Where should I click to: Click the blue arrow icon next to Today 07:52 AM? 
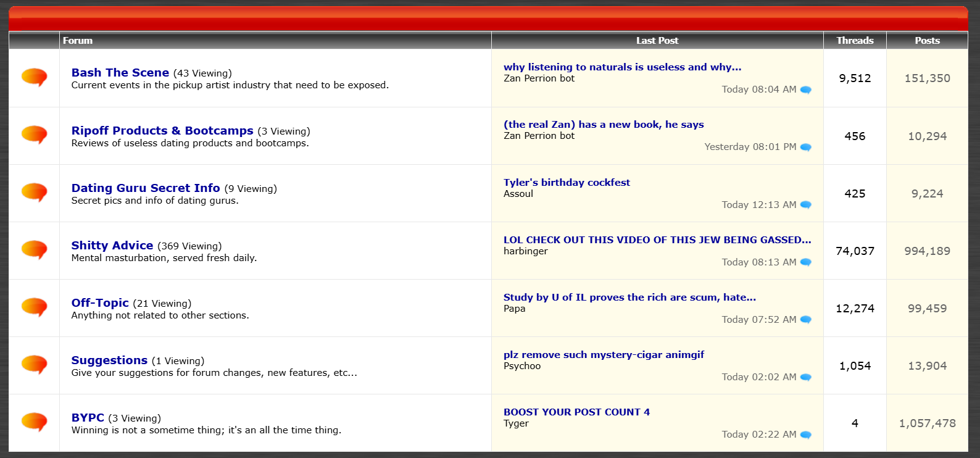point(805,319)
